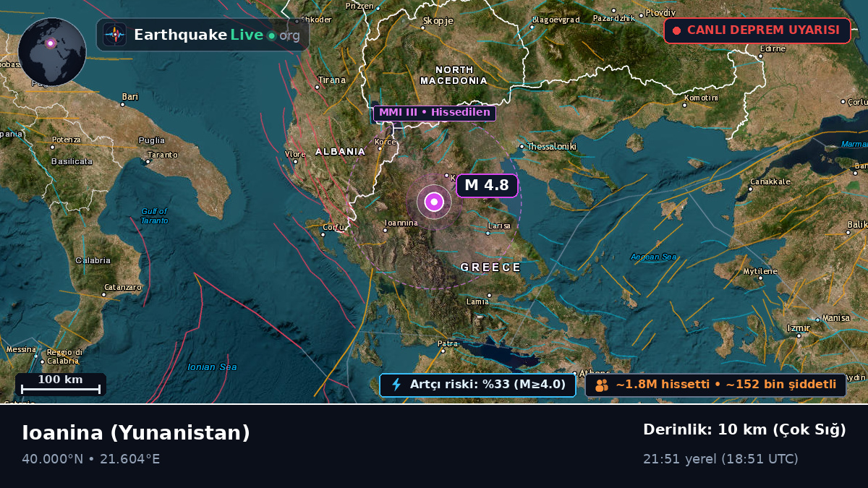Click the Aegean Sea label
This screenshot has width=868, height=488.
[653, 257]
